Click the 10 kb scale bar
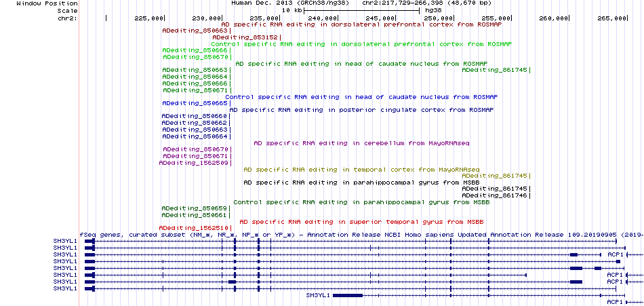The height and width of the screenshot is (306, 644). 361,10
